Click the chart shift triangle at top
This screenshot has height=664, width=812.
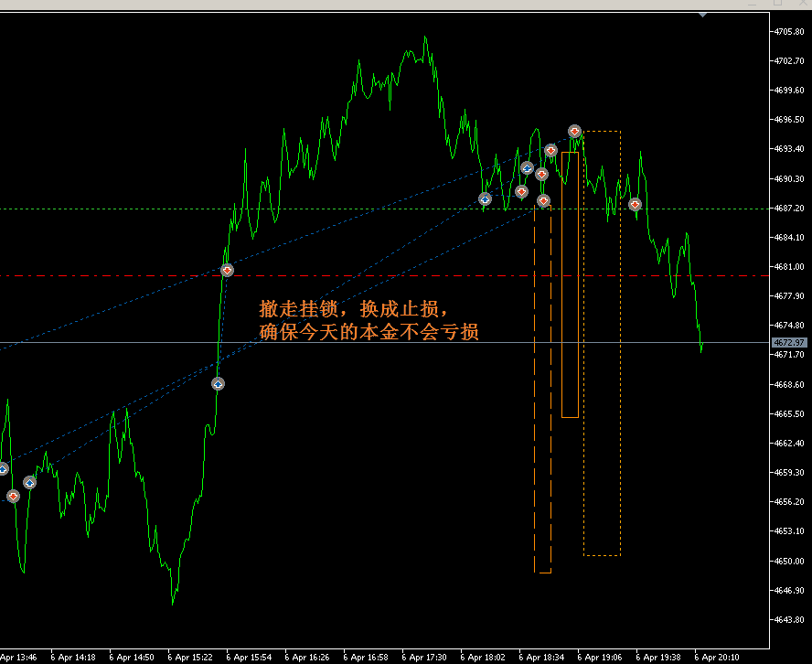[702, 14]
